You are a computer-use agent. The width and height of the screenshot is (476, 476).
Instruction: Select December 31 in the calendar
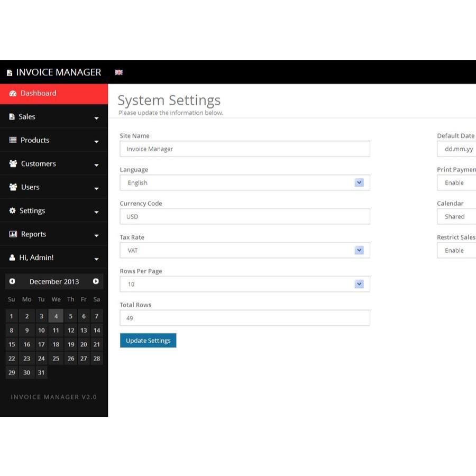(41, 372)
